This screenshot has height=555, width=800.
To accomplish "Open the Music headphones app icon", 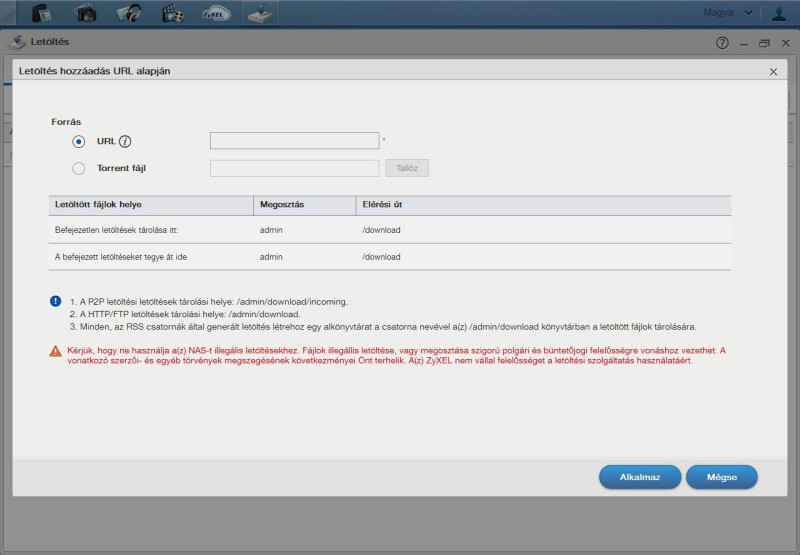I will tap(129, 13).
